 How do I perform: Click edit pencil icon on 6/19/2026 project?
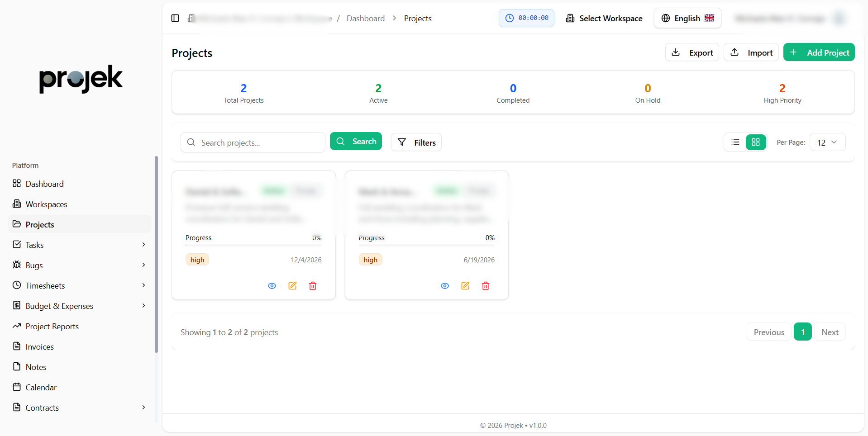[x=465, y=286]
